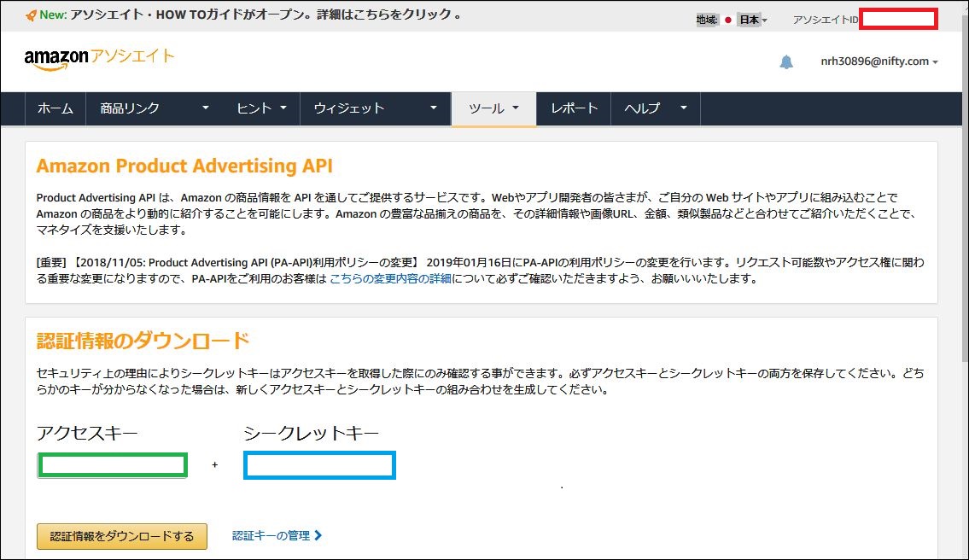Open the 日本 region dropdown
Screen dimensions: 969x560
pos(753,20)
